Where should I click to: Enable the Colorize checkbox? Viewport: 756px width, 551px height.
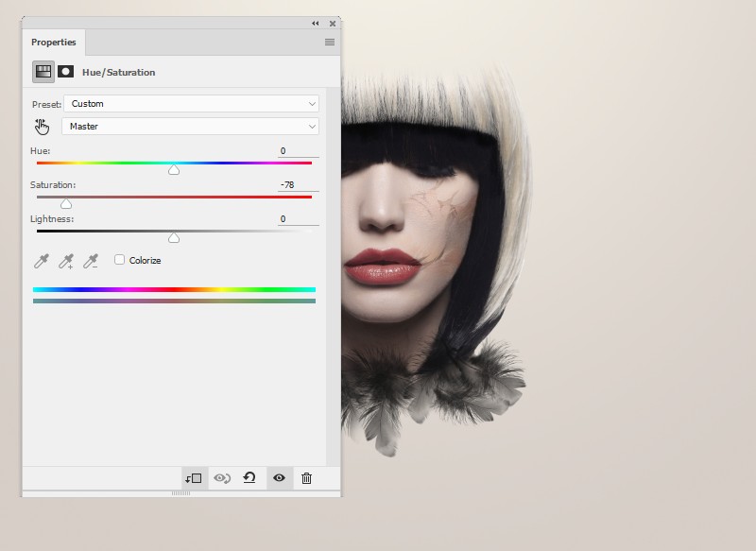(x=120, y=260)
